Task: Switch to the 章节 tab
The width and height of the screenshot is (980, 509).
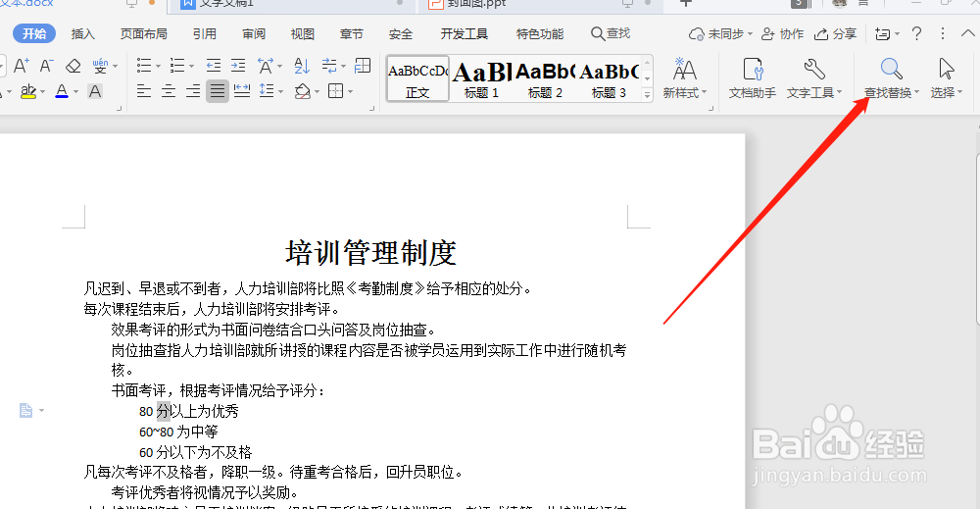Action: click(x=351, y=33)
